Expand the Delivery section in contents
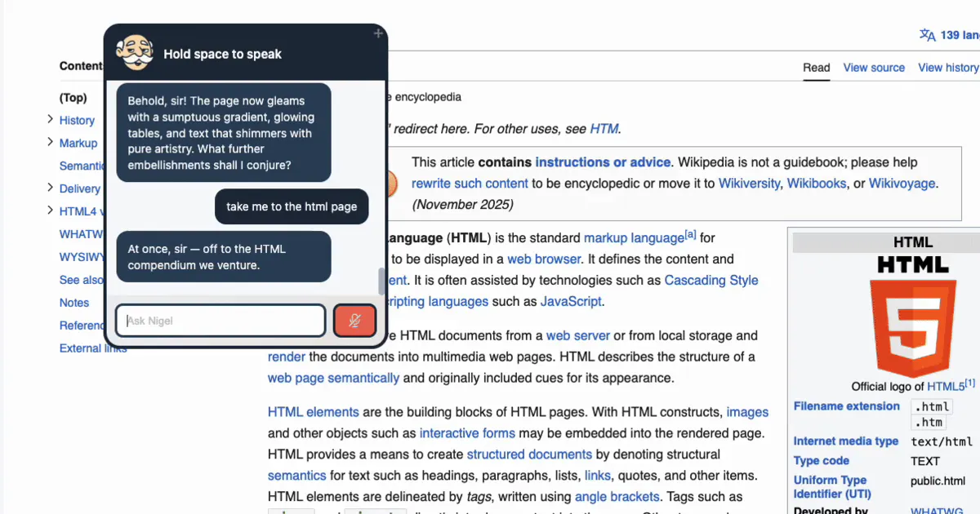Image resolution: width=980 pixels, height=514 pixels. (51, 188)
